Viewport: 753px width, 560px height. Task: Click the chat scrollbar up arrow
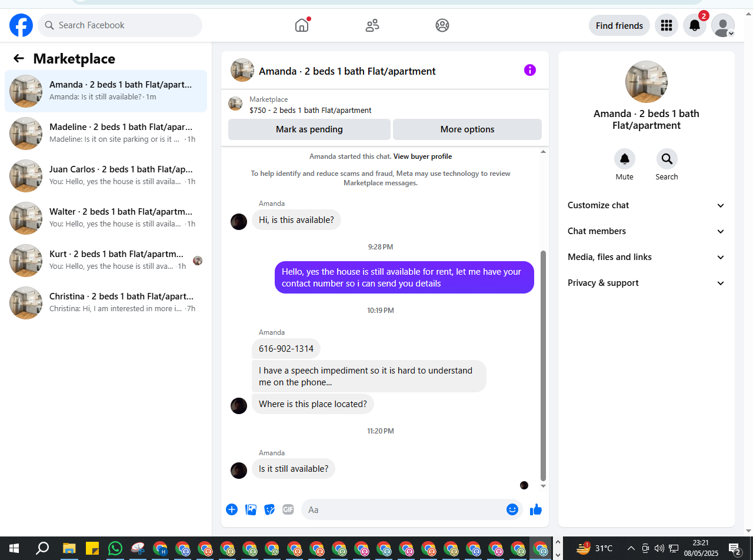tap(543, 152)
